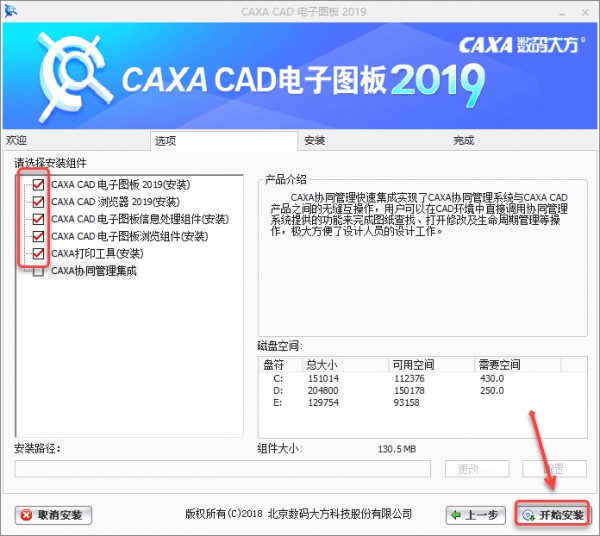
Task: Click the 产品介绍 description text
Action: [x=419, y=214]
